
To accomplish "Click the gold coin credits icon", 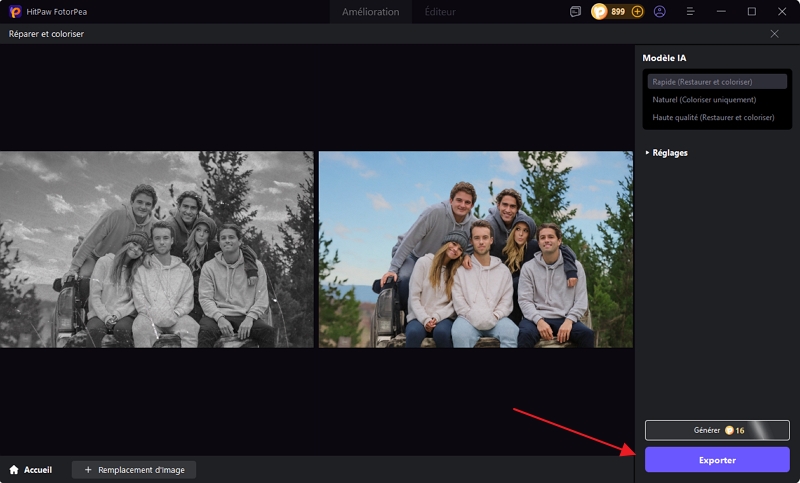I will click(x=599, y=12).
